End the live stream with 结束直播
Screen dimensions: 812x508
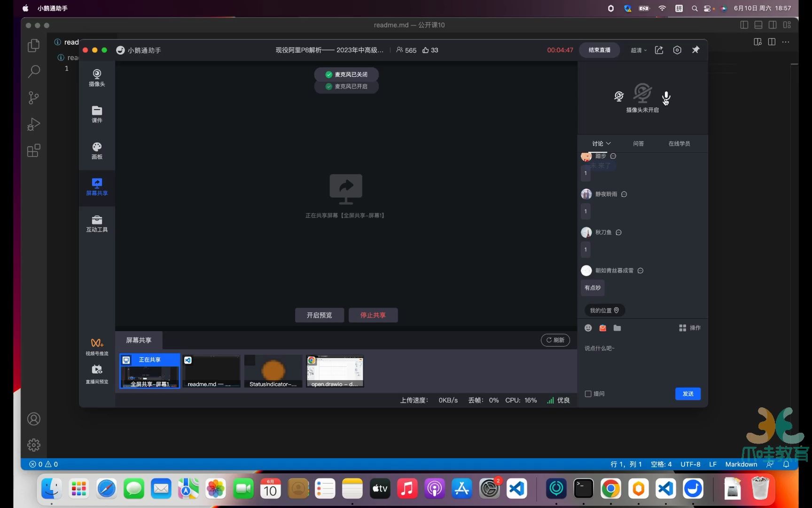[600, 50]
